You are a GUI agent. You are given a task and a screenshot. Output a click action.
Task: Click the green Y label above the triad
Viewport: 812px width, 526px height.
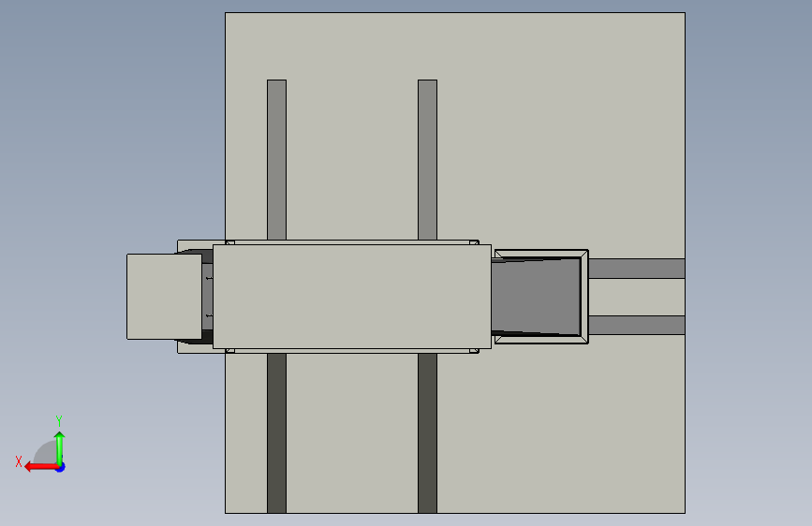(x=59, y=420)
